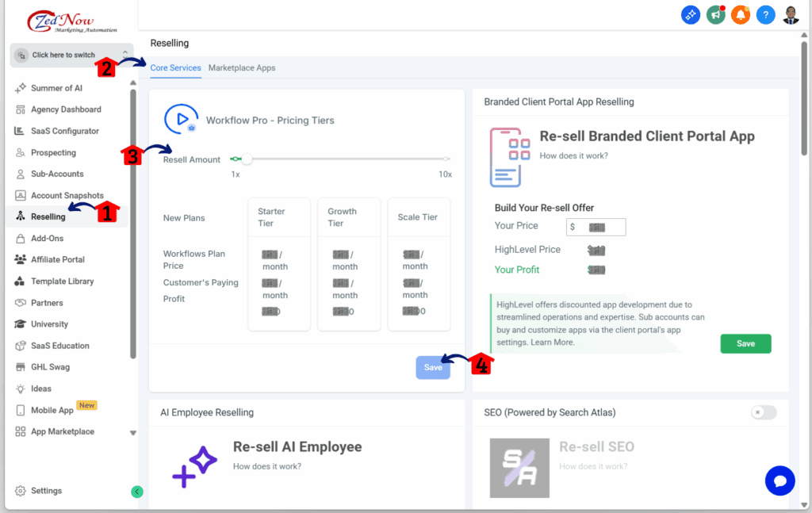Click the Mobile App phone icon

(x=20, y=410)
